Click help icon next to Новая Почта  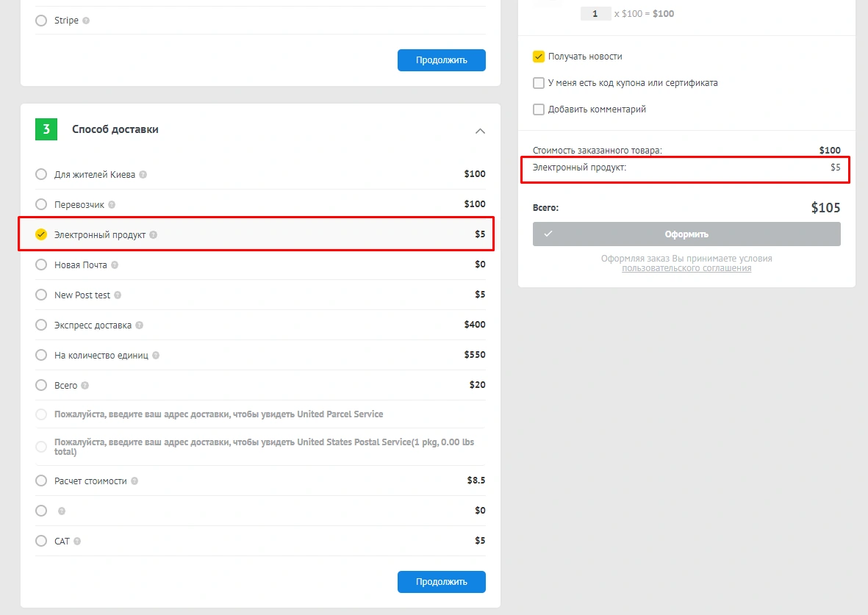point(115,265)
